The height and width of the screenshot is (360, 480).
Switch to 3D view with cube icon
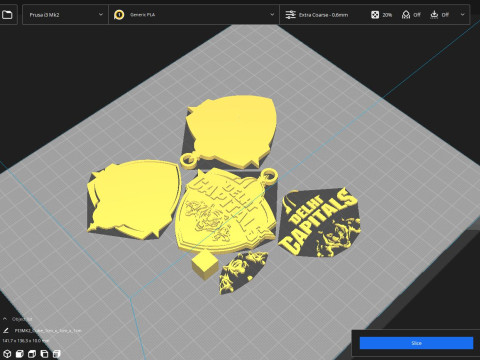(7, 354)
